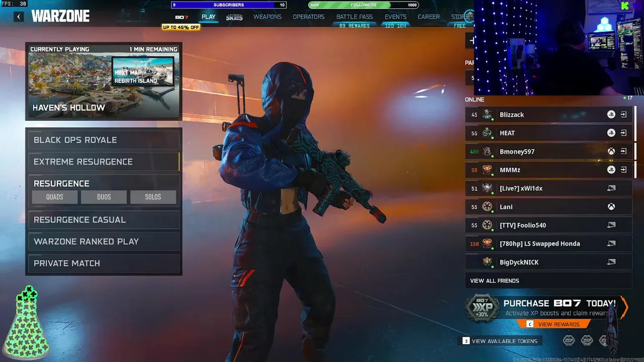Click the friends list scrollbar
The image size is (644, 362).
coord(635,142)
